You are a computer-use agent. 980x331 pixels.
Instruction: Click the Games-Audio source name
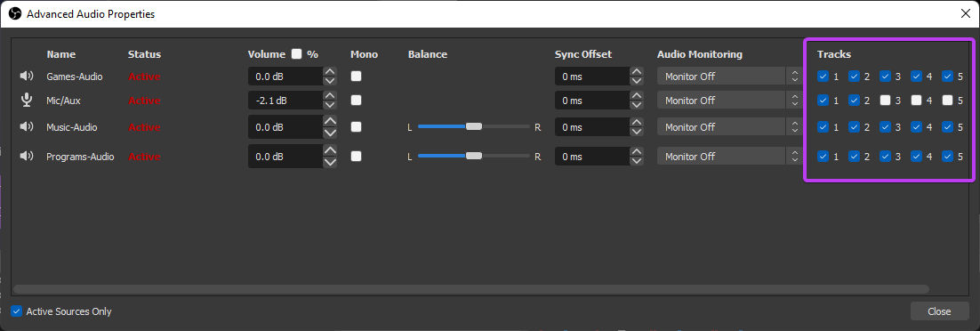tap(75, 77)
